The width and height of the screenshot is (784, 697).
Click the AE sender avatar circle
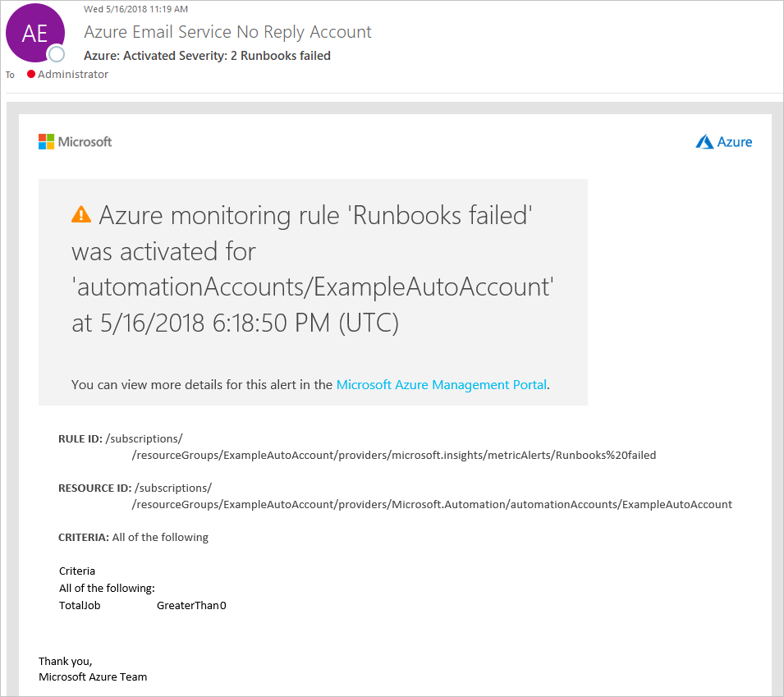(34, 33)
